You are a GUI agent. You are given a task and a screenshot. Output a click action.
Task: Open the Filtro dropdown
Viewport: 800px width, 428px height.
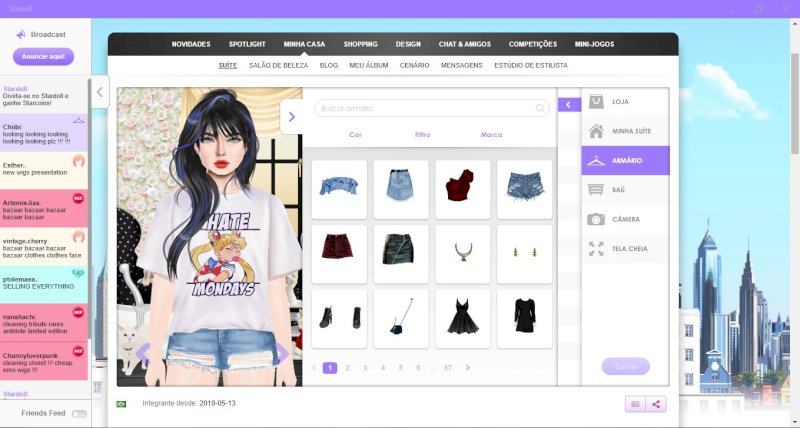422,135
